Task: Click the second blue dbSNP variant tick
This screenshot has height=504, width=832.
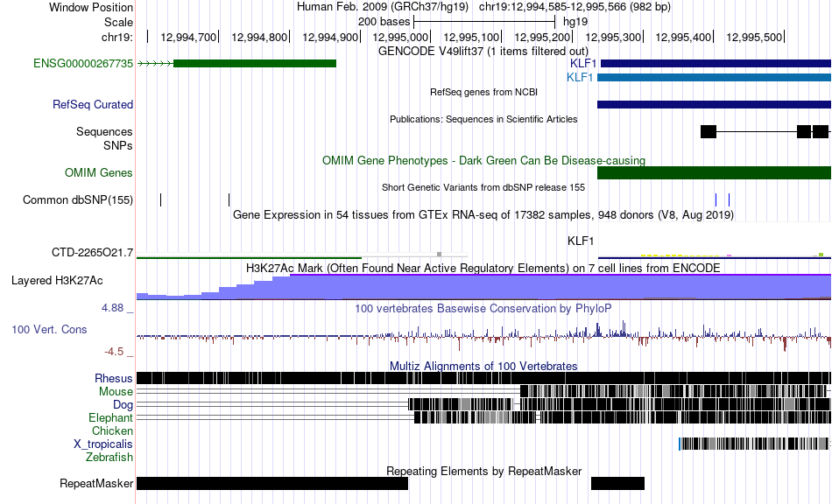Action: coord(729,199)
